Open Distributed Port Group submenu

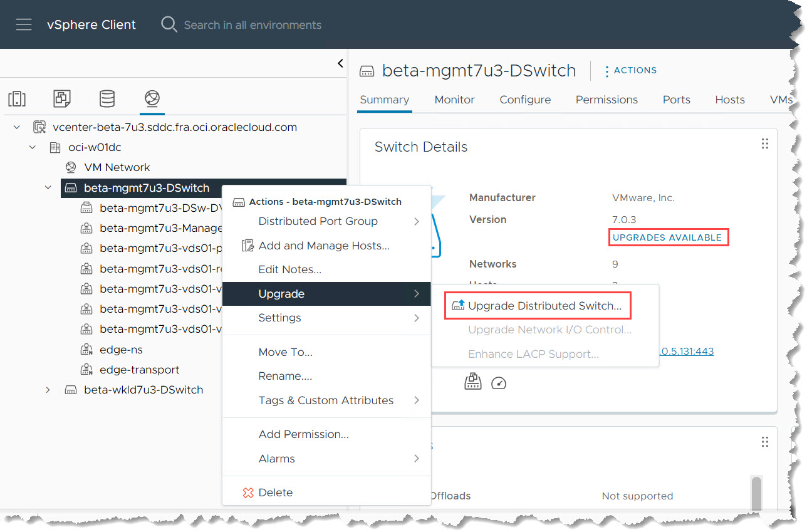point(326,221)
